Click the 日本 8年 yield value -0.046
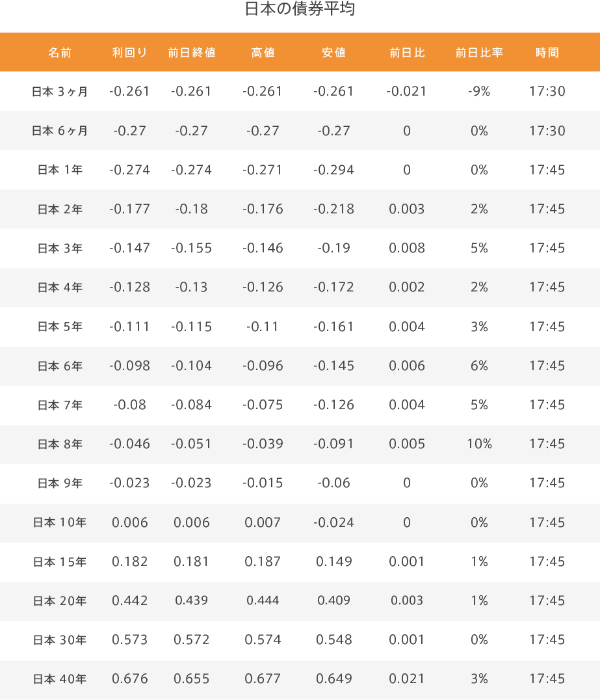This screenshot has height=700, width=600. point(129,444)
